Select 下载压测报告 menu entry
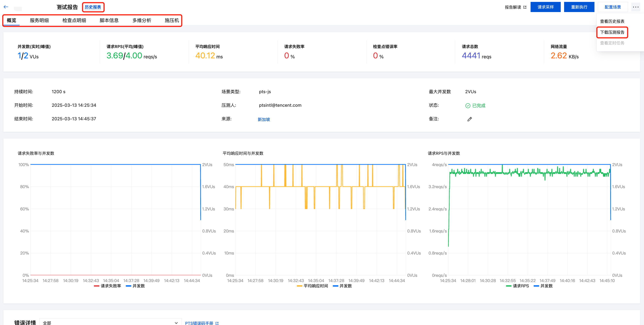Viewport: 644px width, 325px height. coord(612,32)
